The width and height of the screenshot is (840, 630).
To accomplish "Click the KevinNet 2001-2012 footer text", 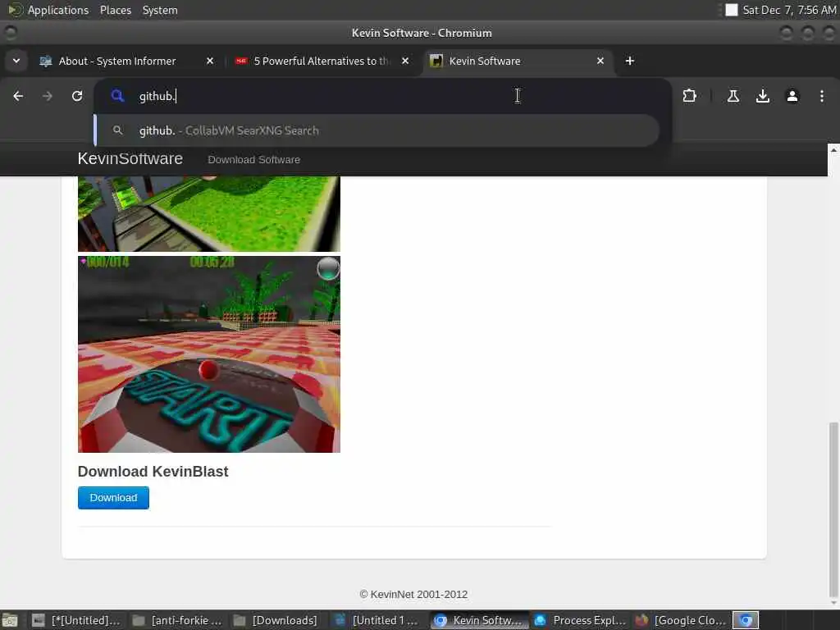I will tap(413, 594).
